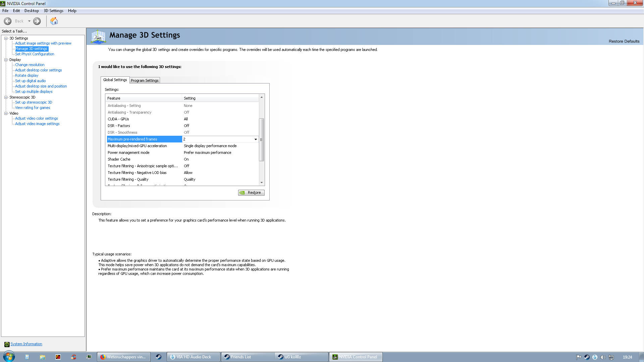Open Set PhysX Configuration
The height and width of the screenshot is (362, 644).
35,54
